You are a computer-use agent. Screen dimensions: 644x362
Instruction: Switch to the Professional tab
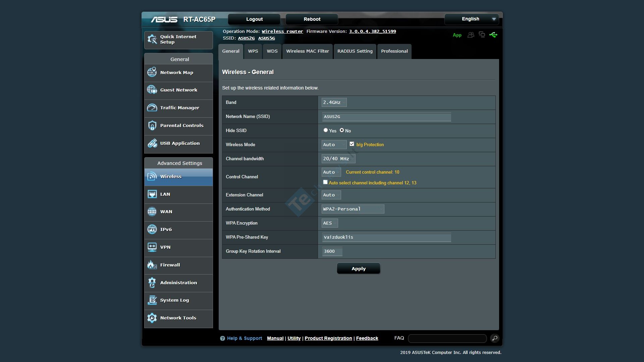394,51
